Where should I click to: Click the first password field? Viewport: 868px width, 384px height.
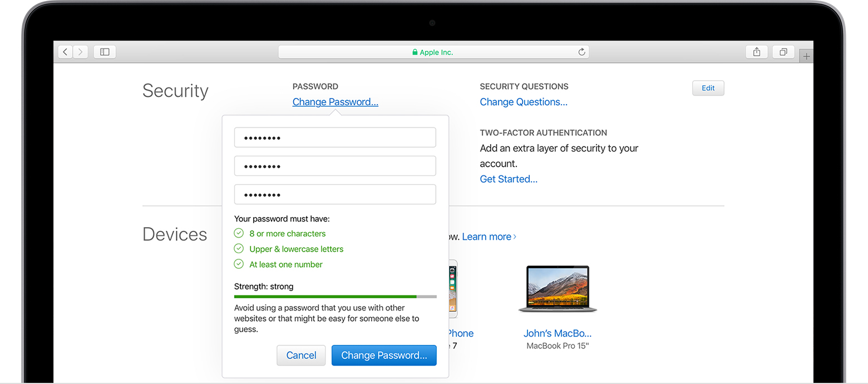335,137
